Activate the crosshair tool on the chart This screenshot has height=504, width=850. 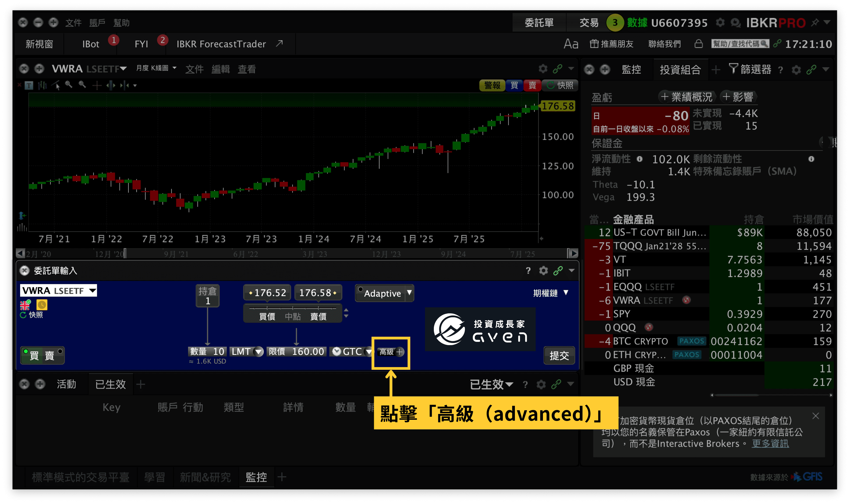(97, 85)
